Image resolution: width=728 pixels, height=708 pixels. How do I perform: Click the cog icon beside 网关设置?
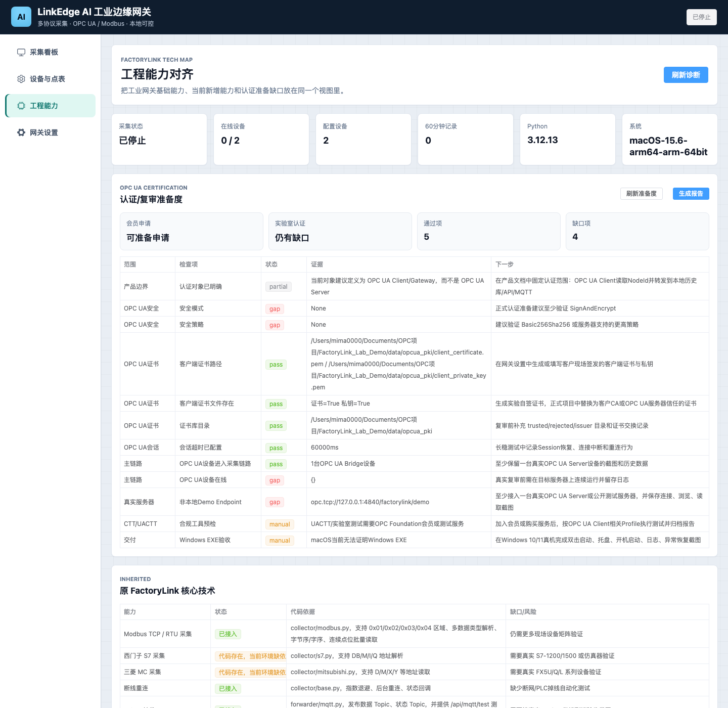[x=21, y=132]
